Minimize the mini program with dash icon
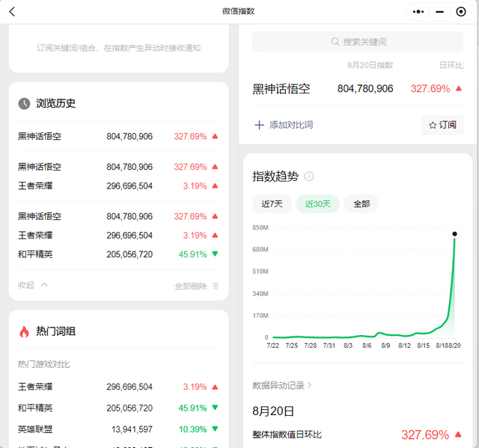The image size is (479, 448). pyautogui.click(x=439, y=12)
